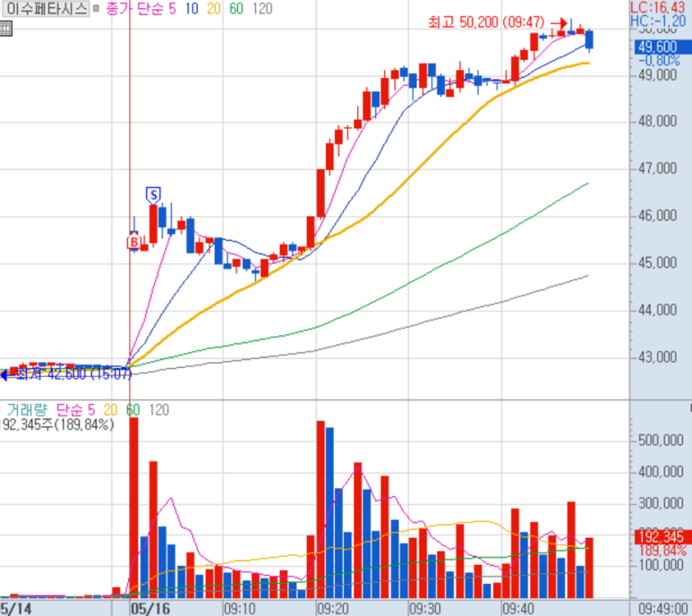Click the 400,000 volume axis label

click(661, 472)
